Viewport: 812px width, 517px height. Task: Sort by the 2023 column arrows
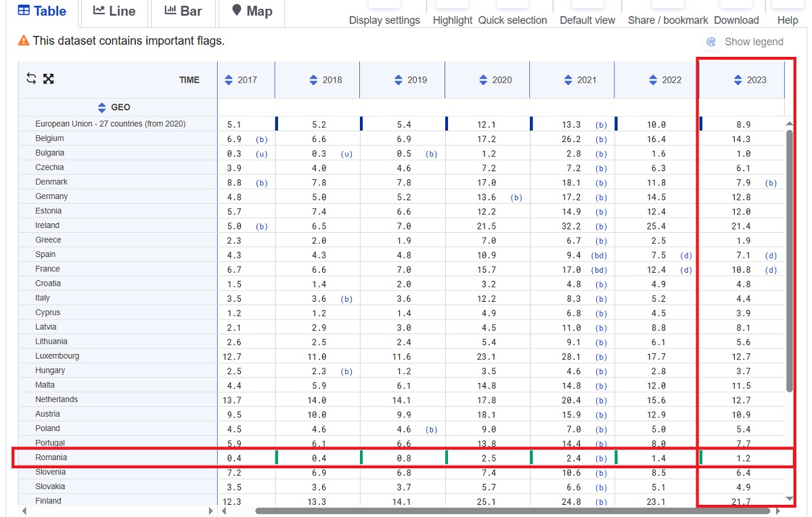point(738,80)
